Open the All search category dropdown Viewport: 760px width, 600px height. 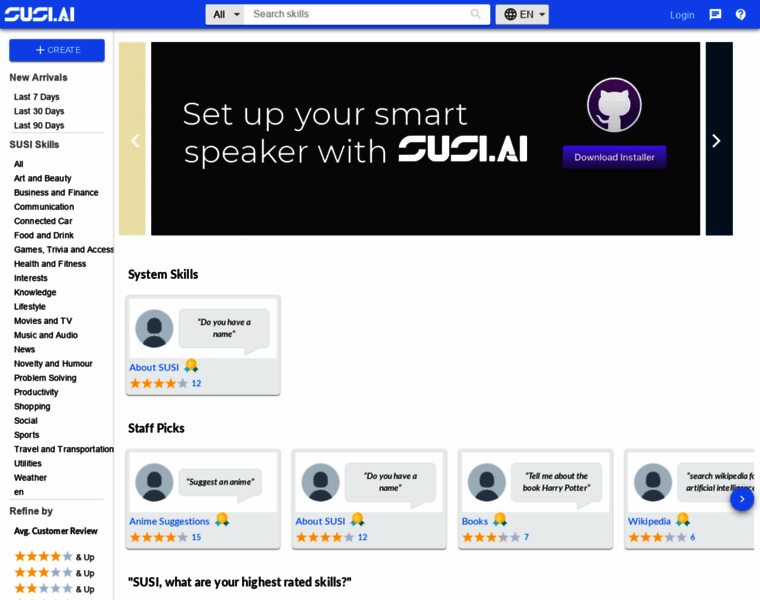[x=225, y=15]
